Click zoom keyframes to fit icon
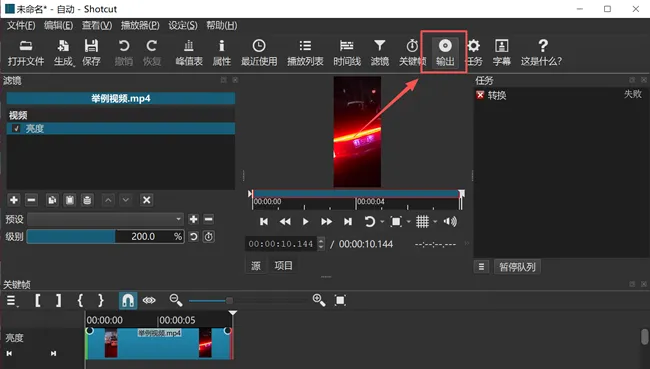 point(340,300)
